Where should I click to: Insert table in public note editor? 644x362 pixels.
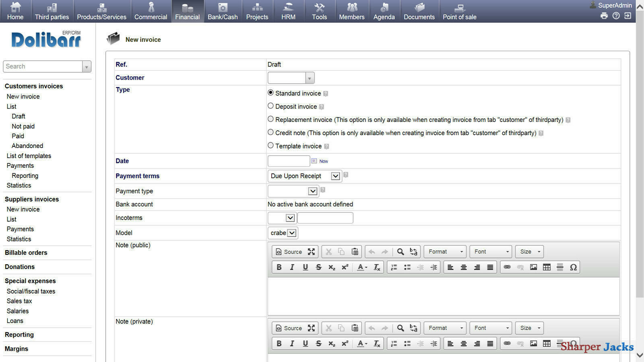pyautogui.click(x=547, y=267)
